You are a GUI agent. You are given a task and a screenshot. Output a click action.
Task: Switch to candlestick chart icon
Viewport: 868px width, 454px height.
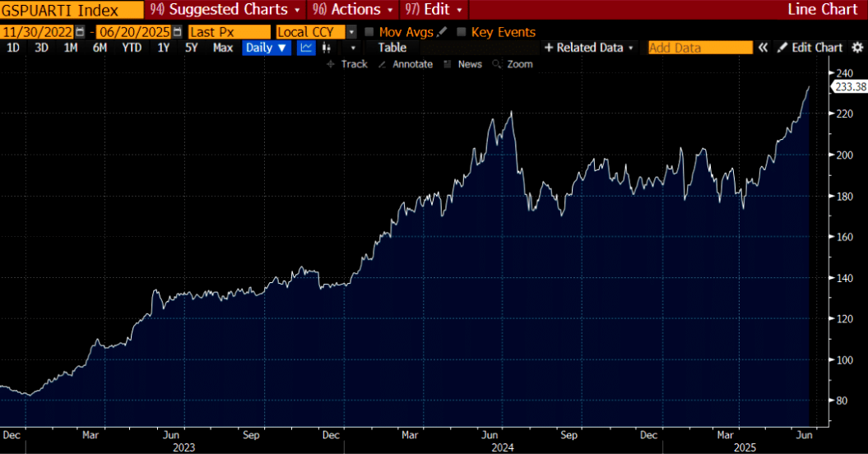327,48
